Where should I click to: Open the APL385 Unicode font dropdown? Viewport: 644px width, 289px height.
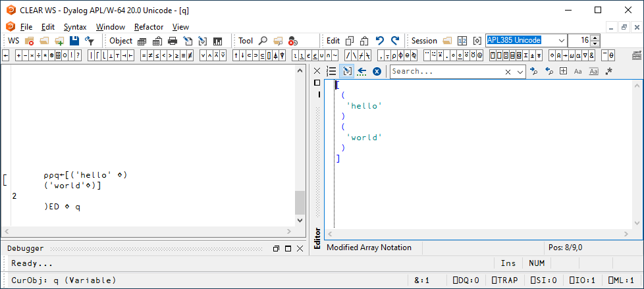point(561,41)
